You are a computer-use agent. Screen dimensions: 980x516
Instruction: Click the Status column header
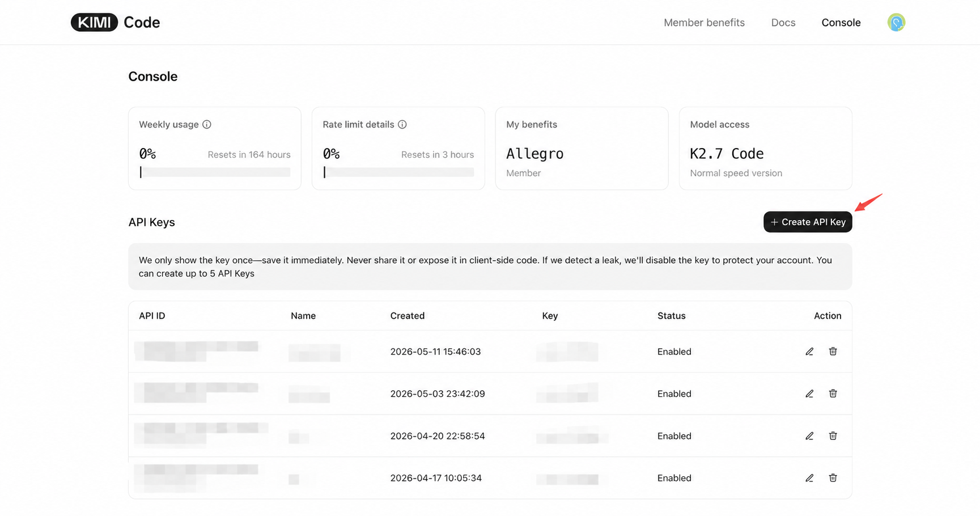click(672, 316)
